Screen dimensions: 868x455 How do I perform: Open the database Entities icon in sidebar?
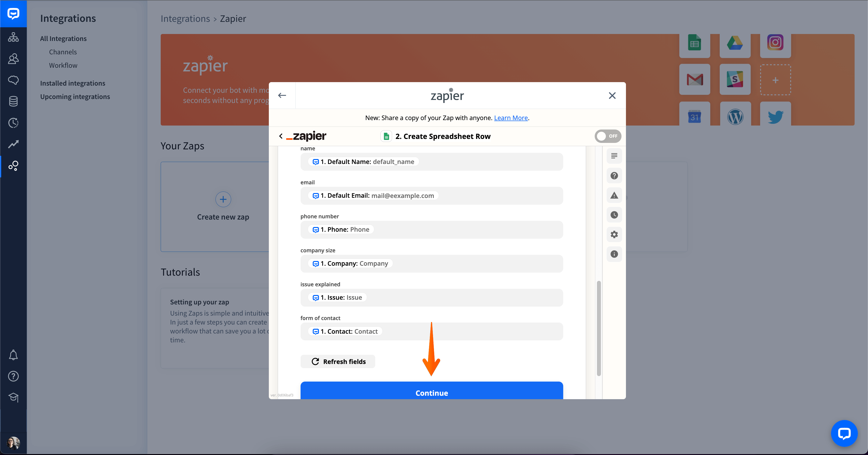[x=13, y=101]
